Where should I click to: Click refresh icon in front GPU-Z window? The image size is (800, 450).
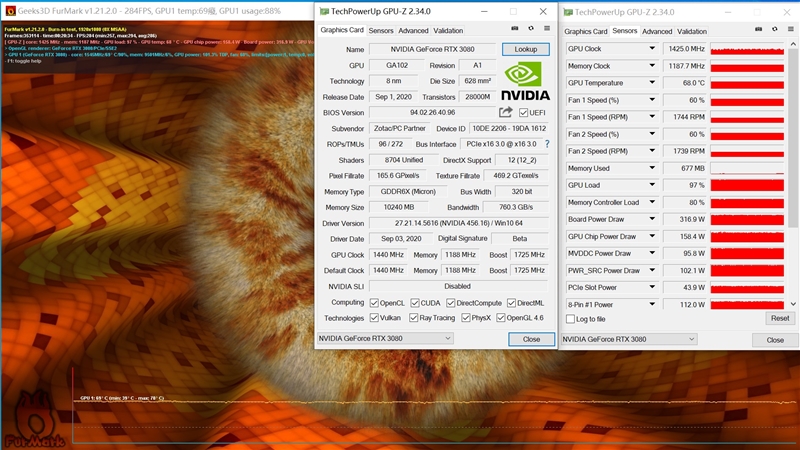tap(531, 29)
